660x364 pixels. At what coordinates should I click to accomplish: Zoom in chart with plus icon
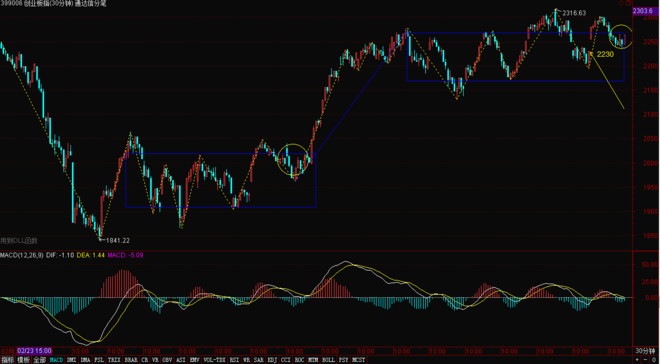click(x=637, y=360)
